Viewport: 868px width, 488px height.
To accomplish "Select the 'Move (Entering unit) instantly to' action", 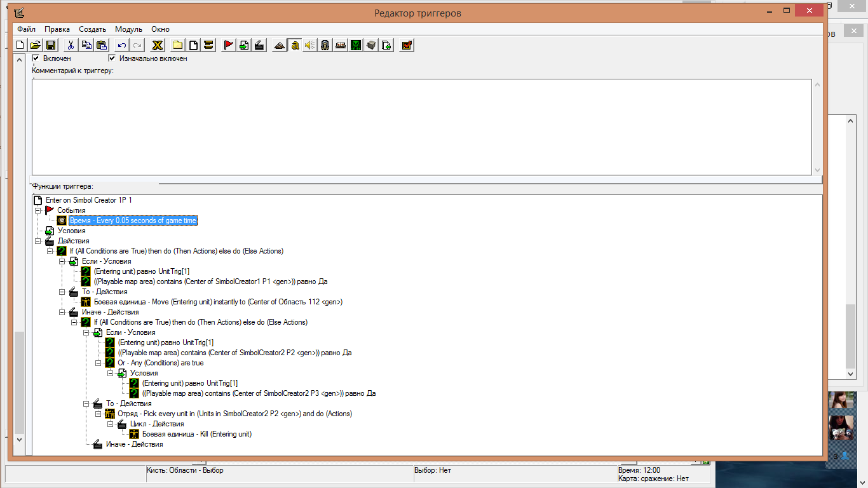I will coord(219,302).
